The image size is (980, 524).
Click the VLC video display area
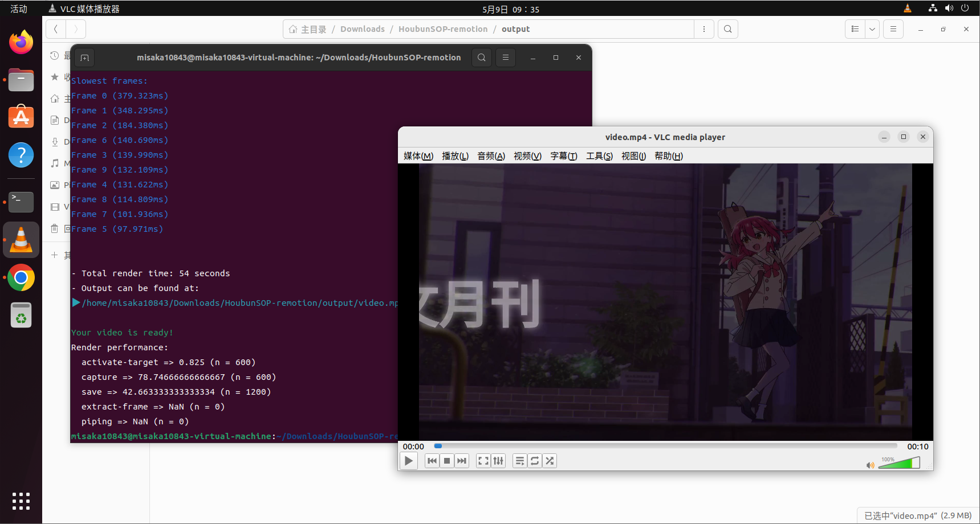pos(665,302)
